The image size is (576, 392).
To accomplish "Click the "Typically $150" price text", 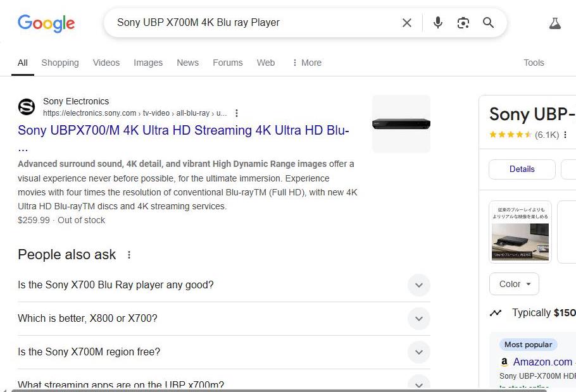I will click(544, 313).
